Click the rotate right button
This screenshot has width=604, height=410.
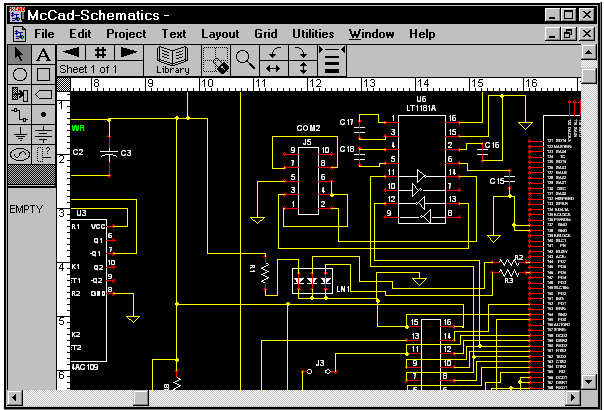point(301,51)
